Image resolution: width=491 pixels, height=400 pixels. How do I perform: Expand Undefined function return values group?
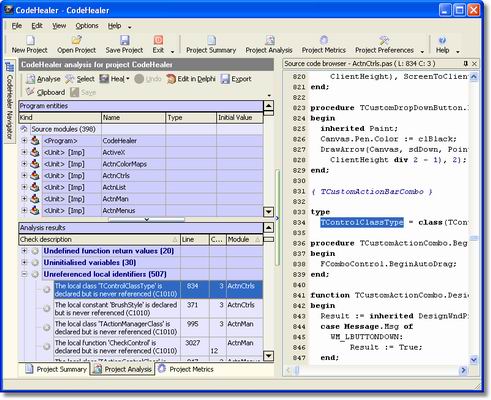(x=24, y=251)
